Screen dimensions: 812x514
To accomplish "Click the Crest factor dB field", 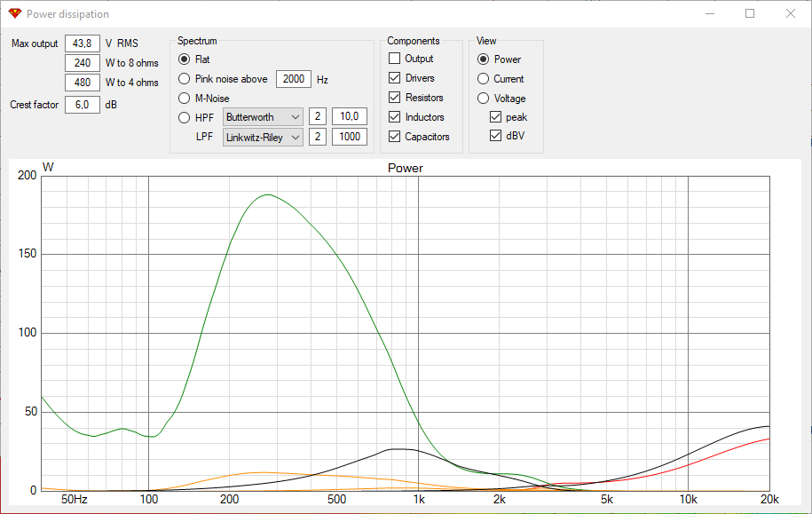I will [83, 105].
